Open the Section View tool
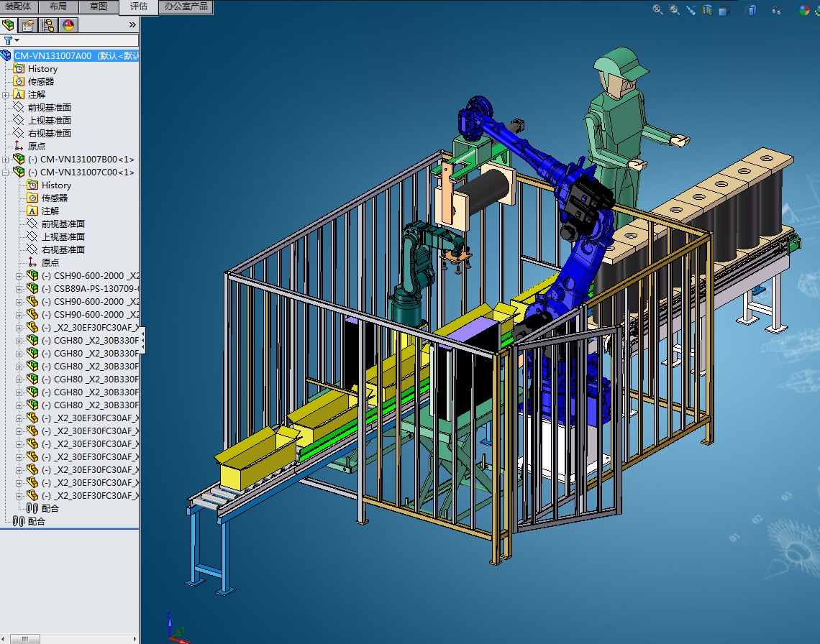Image resolution: width=820 pixels, height=644 pixels. [x=708, y=9]
